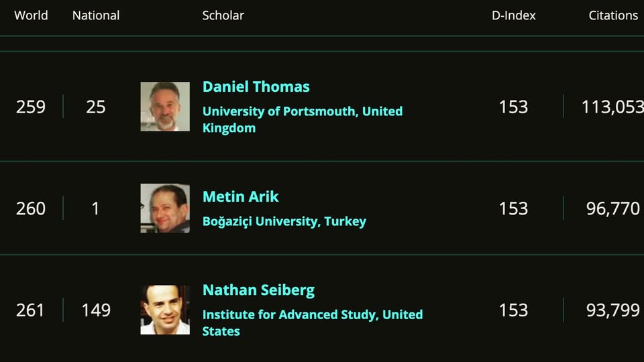Screen dimensions: 644x362
Task: Click Daniel Thomas profile photo
Action: click(165, 107)
